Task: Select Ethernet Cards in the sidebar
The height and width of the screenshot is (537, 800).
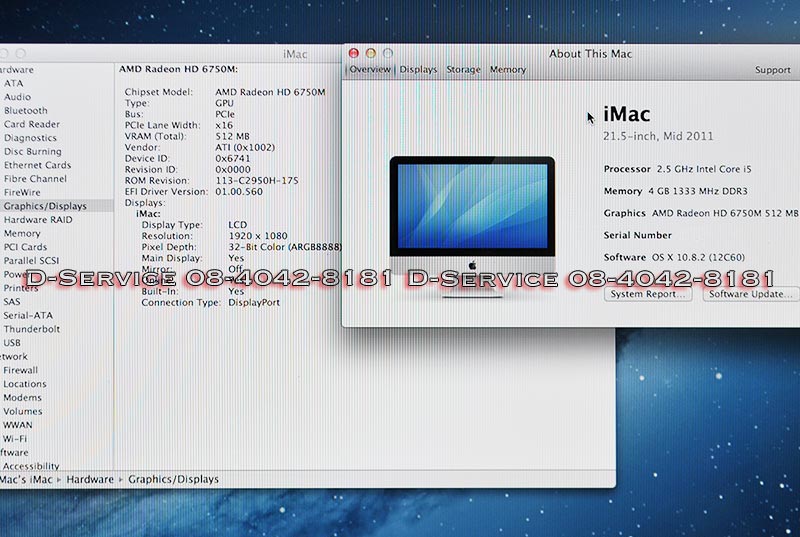Action: [x=37, y=165]
